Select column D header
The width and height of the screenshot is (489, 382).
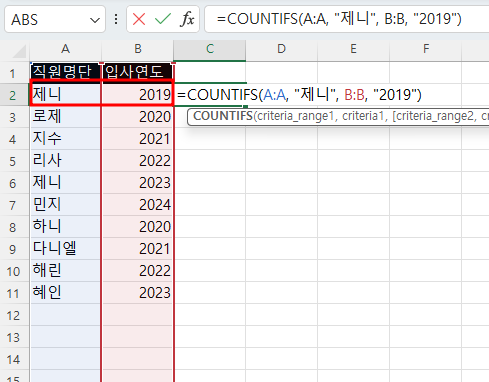point(282,49)
